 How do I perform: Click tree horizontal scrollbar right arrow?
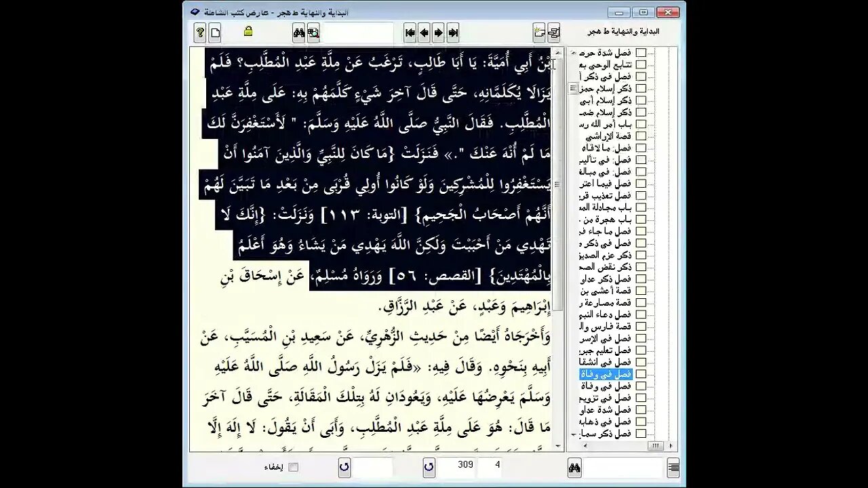671,446
